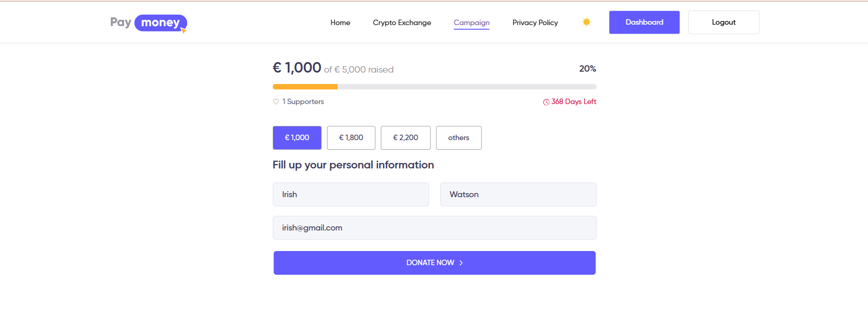Pick the € 2,200 donation amount
The image size is (868, 314).
point(405,138)
